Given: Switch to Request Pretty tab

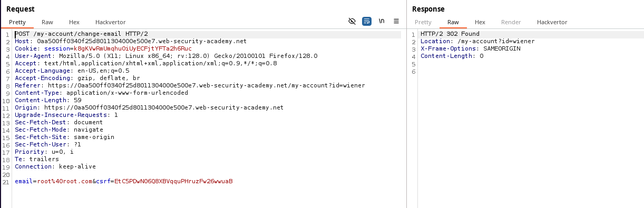Looking at the screenshot, I should click(x=17, y=22).
